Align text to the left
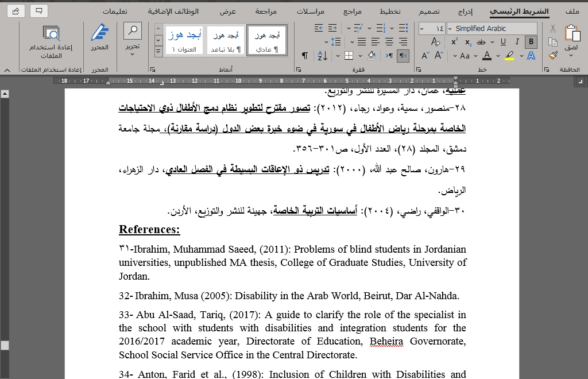Viewport: 588px width, 379px height. pyautogui.click(x=376, y=42)
